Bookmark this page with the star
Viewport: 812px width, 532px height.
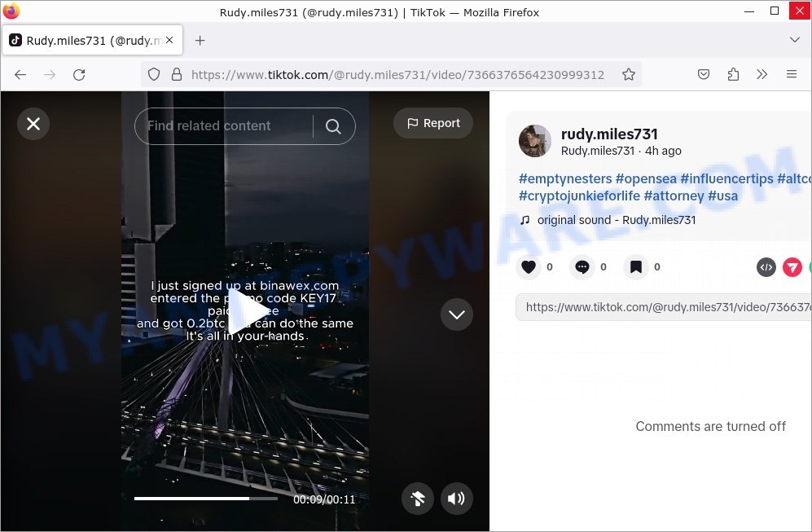coord(629,75)
